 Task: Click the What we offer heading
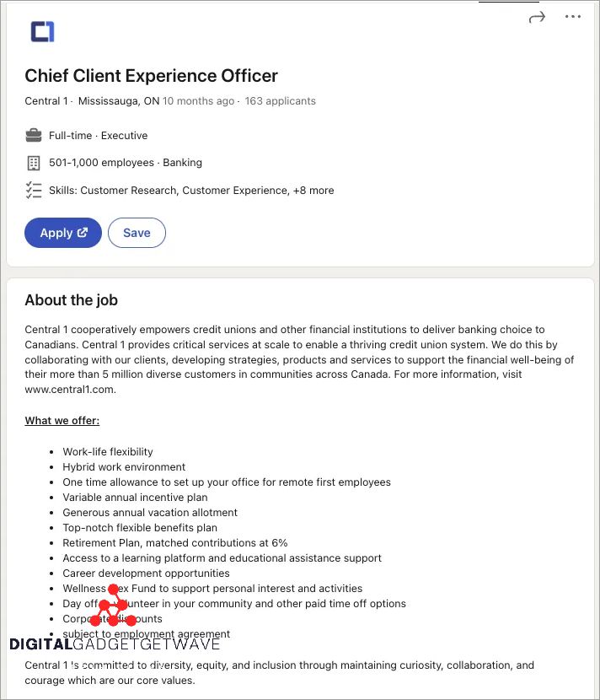coord(62,421)
